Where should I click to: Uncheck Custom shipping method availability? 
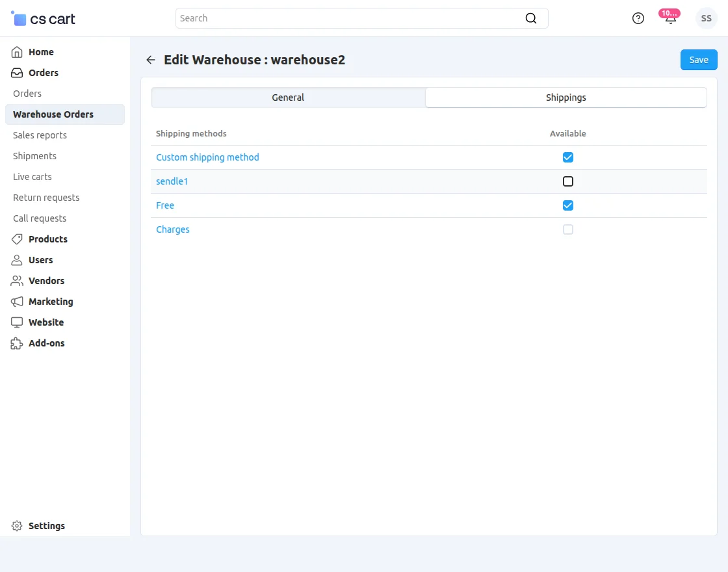pyautogui.click(x=568, y=157)
